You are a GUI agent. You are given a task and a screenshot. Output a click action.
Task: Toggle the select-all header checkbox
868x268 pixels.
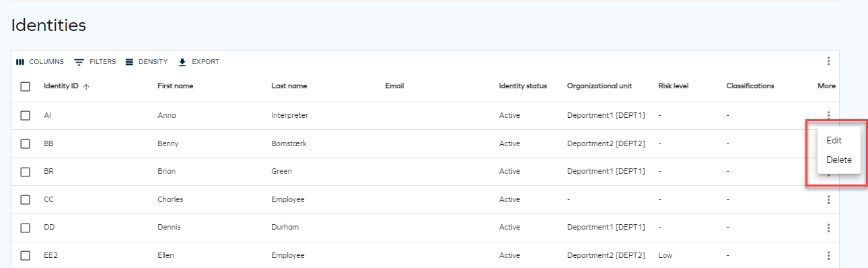point(26,86)
